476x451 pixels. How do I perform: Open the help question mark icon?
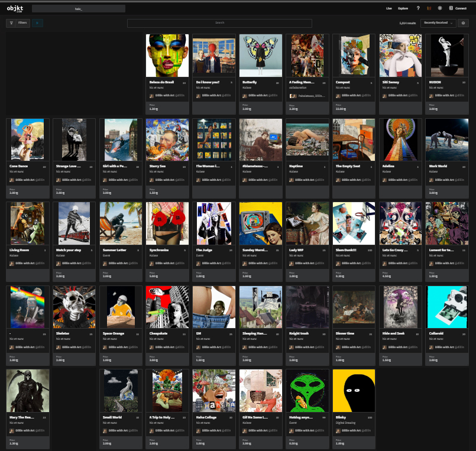[x=418, y=8]
